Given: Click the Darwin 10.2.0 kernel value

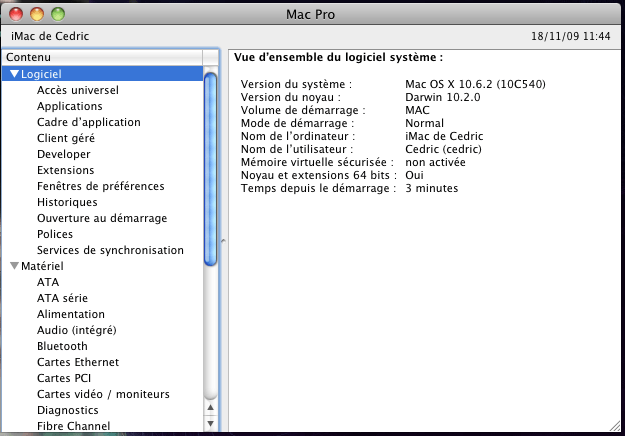Looking at the screenshot, I should tap(442, 97).
